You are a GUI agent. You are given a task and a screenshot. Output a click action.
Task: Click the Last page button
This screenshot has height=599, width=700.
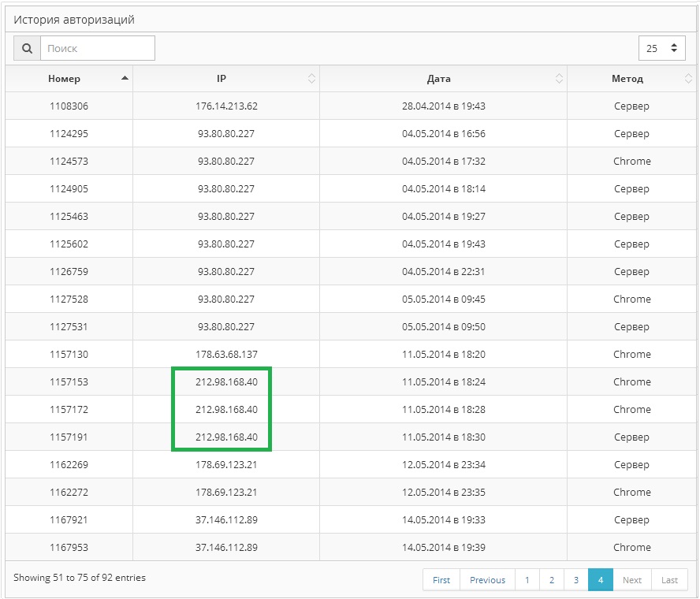(x=669, y=580)
